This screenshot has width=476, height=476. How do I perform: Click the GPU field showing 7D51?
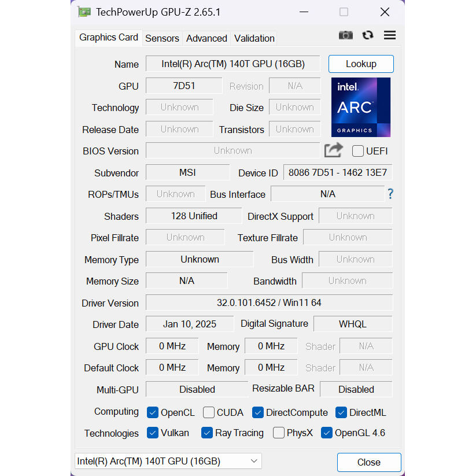(x=184, y=86)
